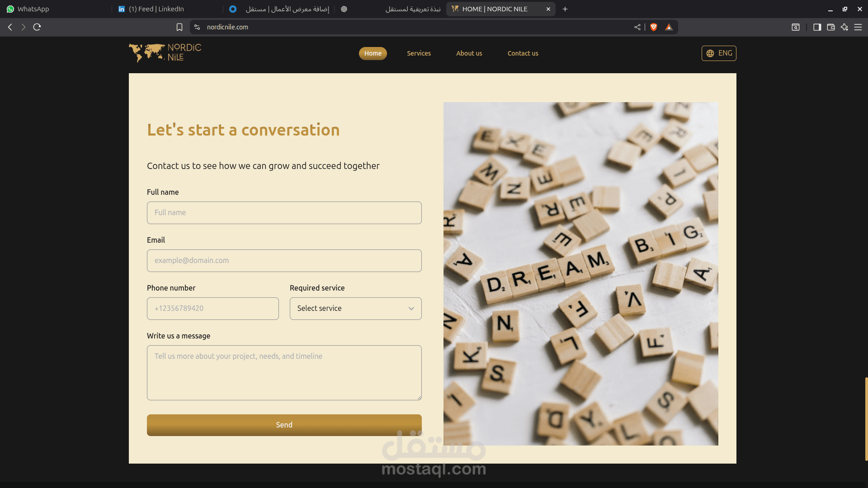Open a new tab with the plus button
This screenshot has height=488, width=868.
[565, 9]
